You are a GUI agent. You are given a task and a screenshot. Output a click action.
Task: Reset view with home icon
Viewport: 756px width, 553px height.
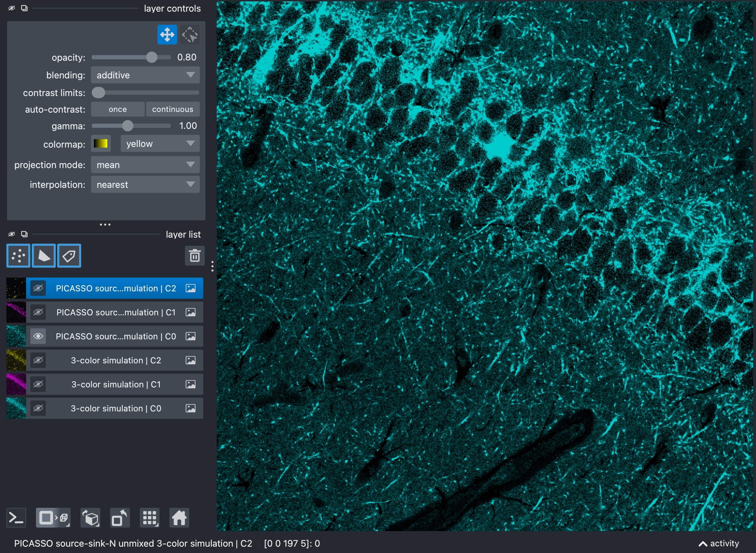[x=179, y=518]
